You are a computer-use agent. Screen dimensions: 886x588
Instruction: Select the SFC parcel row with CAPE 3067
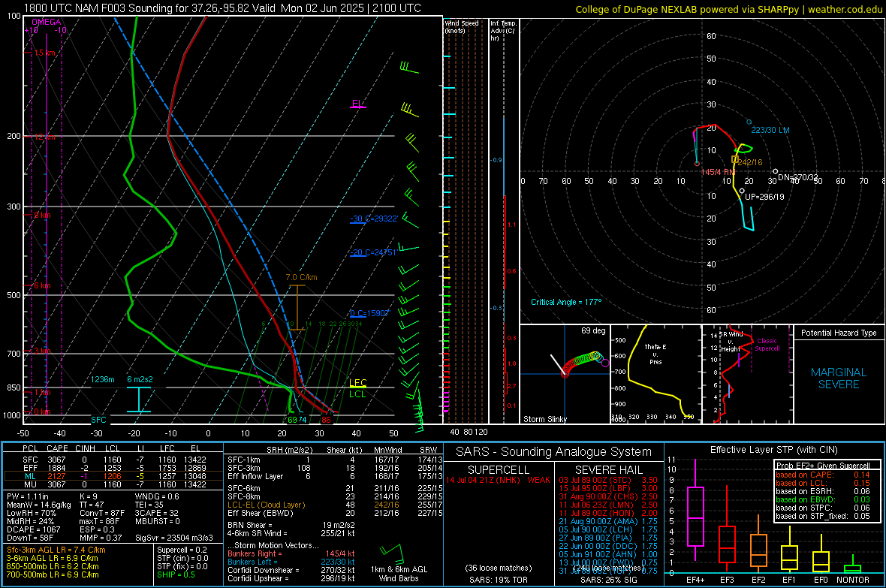click(x=113, y=460)
